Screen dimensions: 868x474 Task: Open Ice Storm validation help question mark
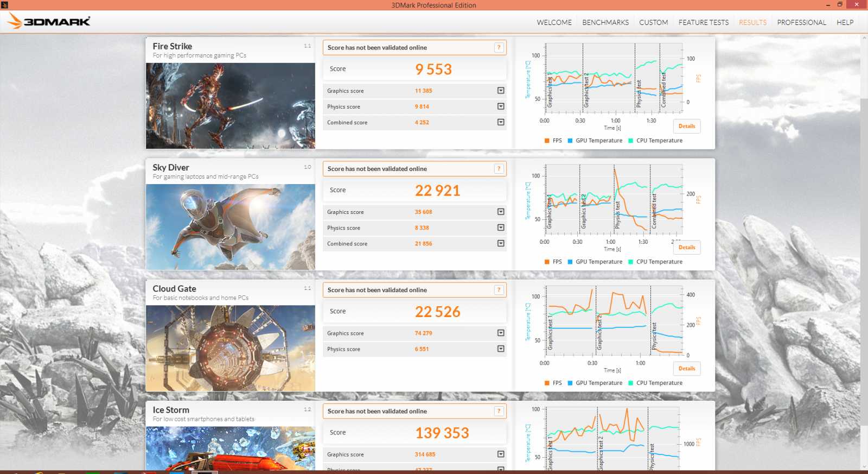499,411
